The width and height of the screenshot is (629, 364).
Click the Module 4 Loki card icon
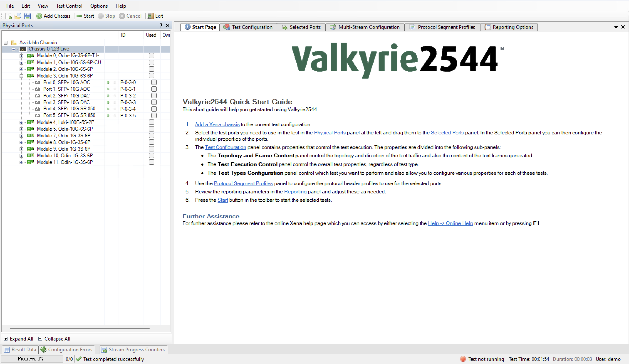[30, 122]
